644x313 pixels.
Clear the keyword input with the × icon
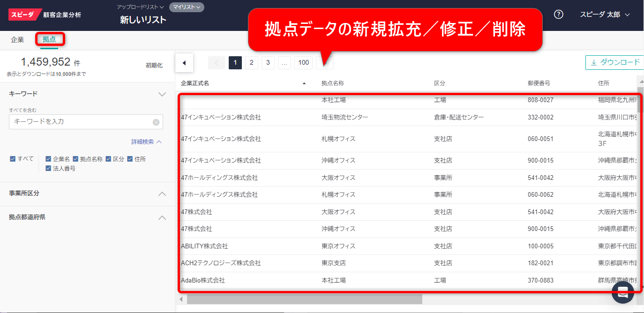[x=155, y=121]
